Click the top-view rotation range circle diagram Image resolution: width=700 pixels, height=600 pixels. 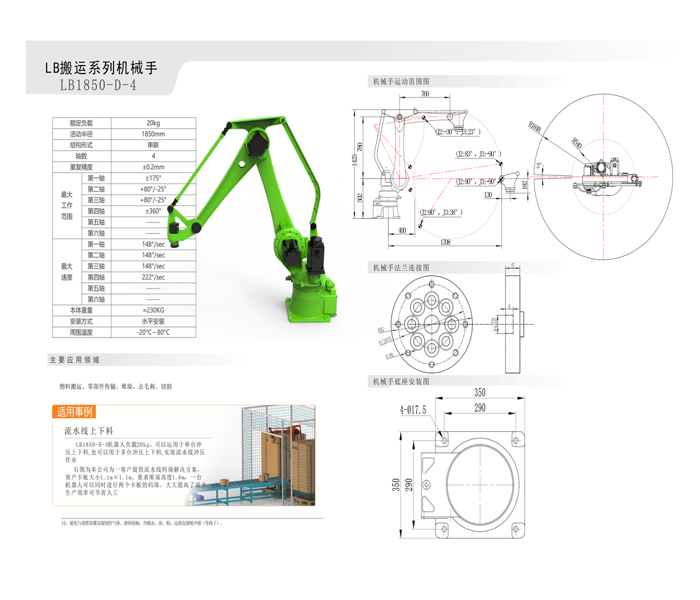(603, 177)
